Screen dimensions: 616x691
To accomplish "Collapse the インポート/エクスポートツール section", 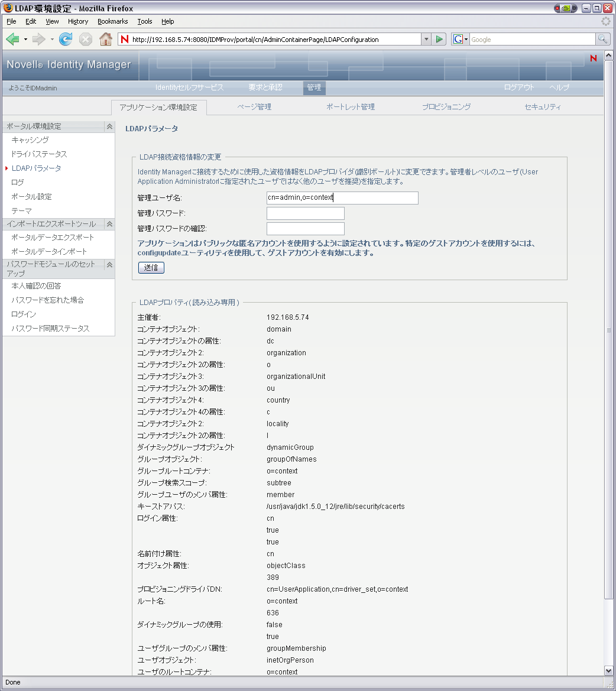I will point(109,224).
